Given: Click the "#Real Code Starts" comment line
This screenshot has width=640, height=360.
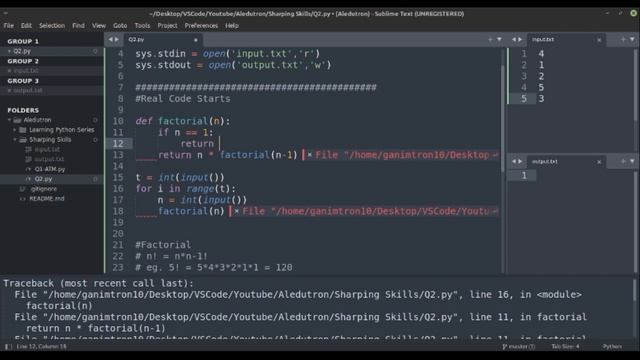Looking at the screenshot, I should coord(183,99).
